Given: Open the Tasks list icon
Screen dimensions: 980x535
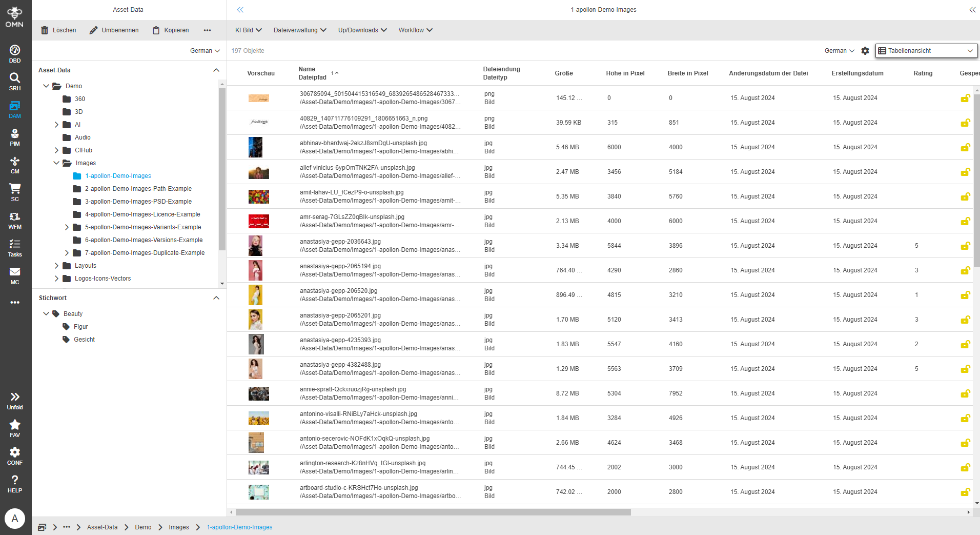Looking at the screenshot, I should coord(15,247).
